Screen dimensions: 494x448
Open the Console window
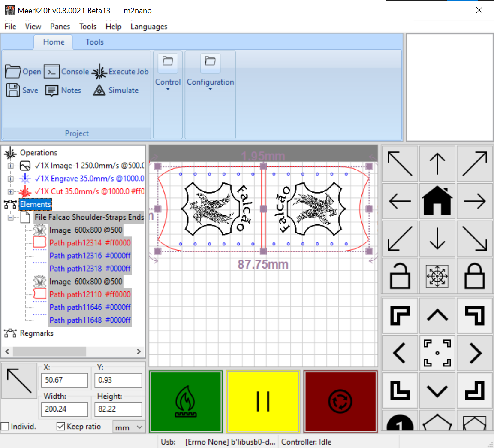coord(75,72)
